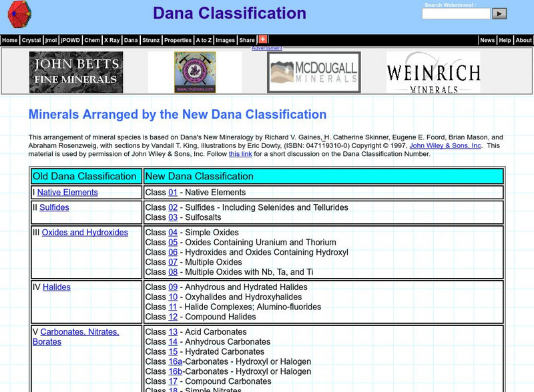Open Class 01 Native Elements link
Viewport: 534px width, 392px height.
coord(173,192)
